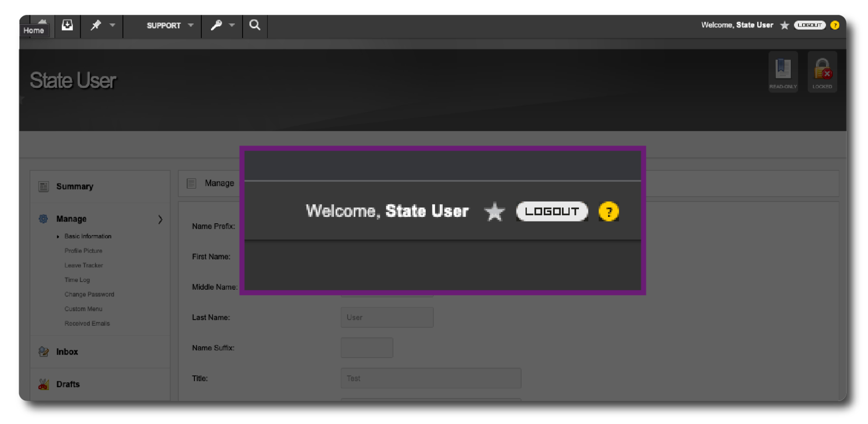Click the Name Suffix input field
This screenshot has width=868, height=424.
click(367, 348)
